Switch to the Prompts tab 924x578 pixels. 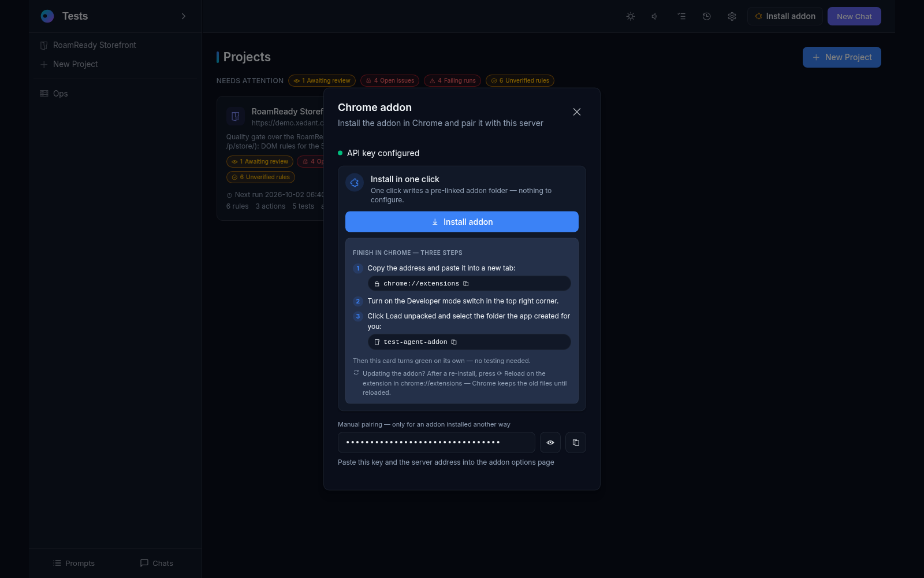pyautogui.click(x=74, y=563)
